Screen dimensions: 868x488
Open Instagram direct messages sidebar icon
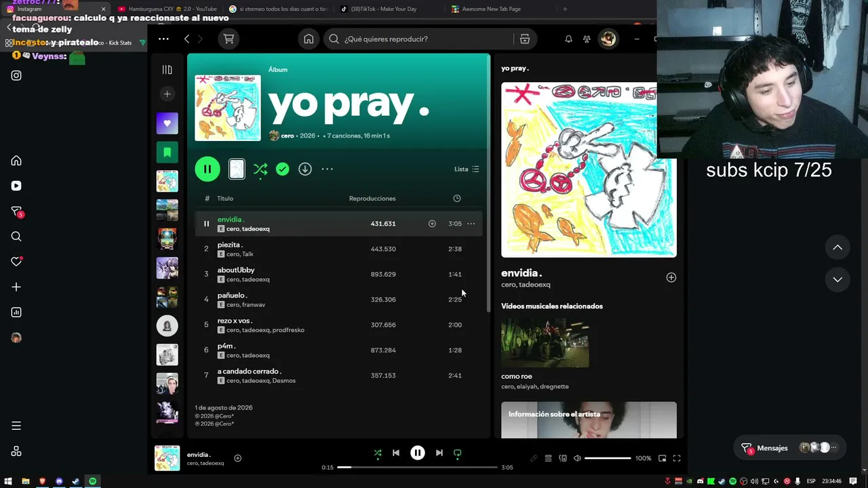16,211
